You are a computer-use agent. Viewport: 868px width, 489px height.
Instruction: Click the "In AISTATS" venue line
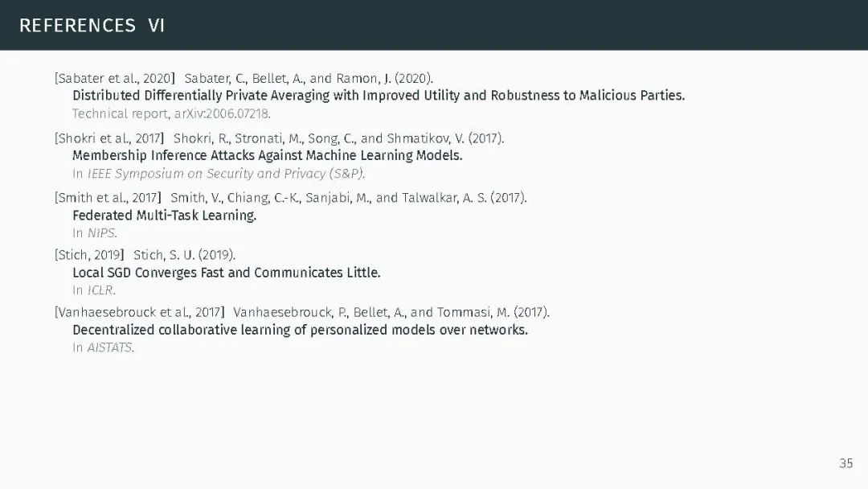(x=103, y=347)
